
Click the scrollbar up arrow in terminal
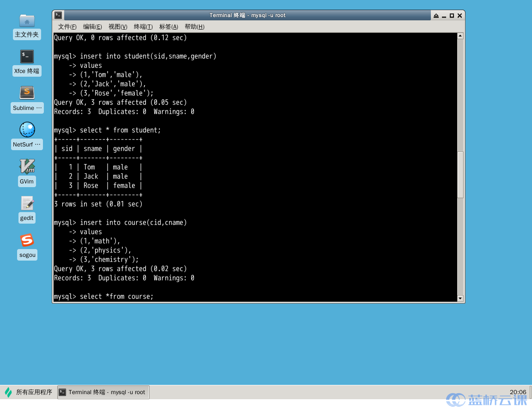(460, 36)
